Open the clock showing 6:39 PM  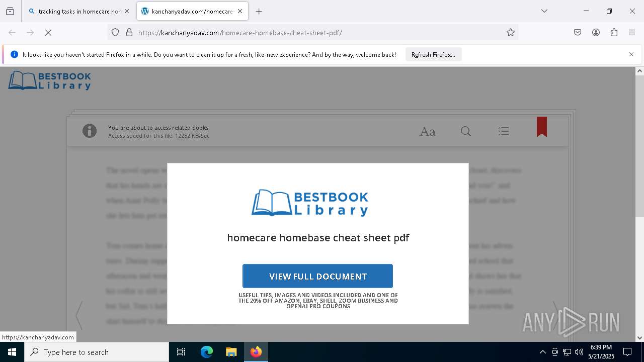(601, 352)
